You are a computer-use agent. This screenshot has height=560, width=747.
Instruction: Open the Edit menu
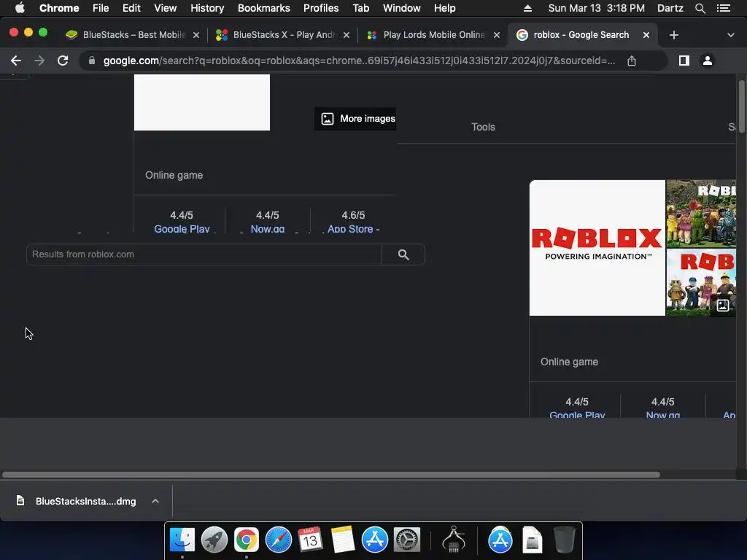(131, 8)
